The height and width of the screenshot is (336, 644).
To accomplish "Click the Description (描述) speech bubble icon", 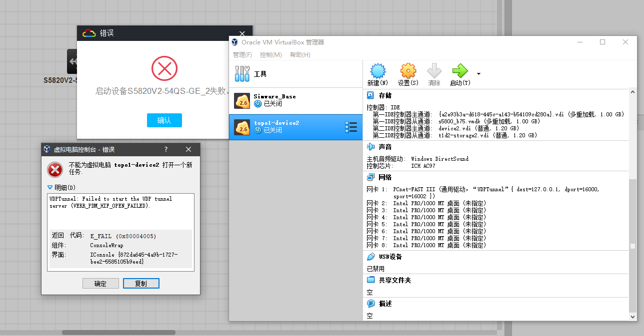I will pos(370,304).
